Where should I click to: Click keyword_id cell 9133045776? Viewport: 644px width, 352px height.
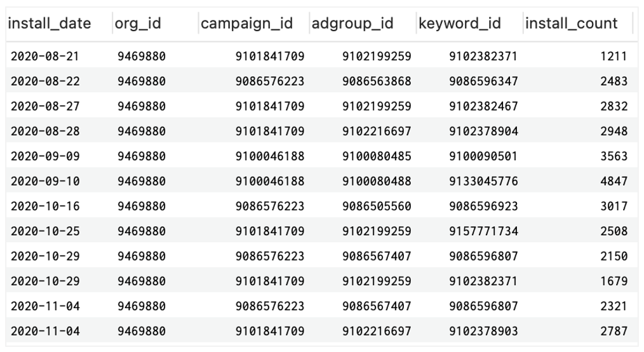pyautogui.click(x=483, y=182)
